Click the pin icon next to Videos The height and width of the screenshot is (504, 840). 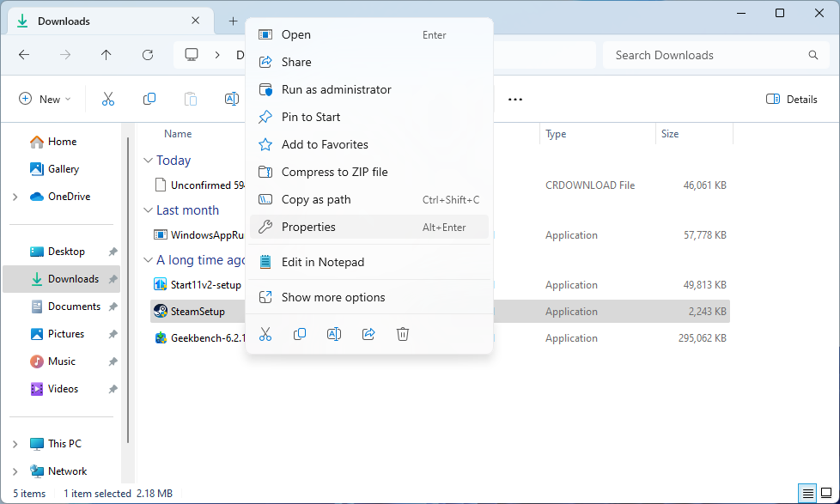tap(113, 389)
